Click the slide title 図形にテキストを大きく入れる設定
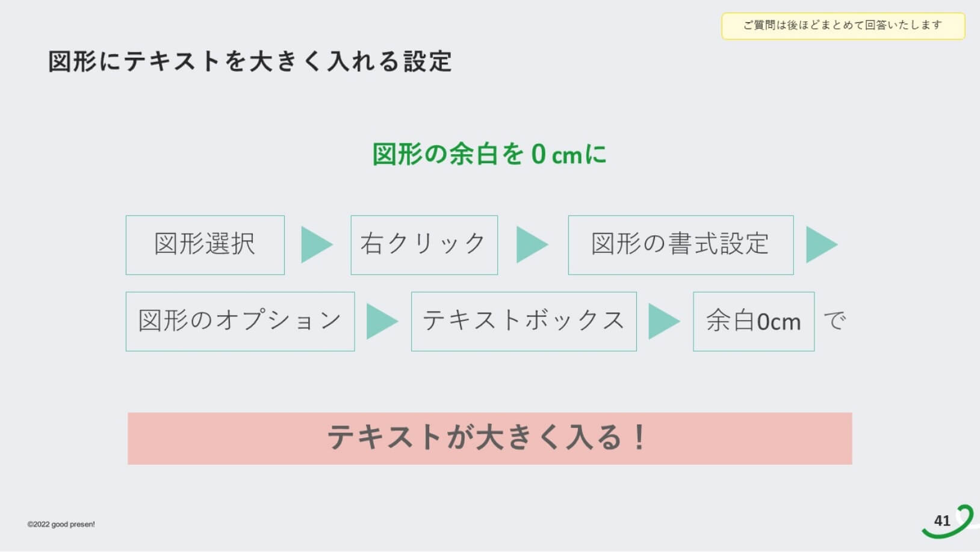The width and height of the screenshot is (980, 552). 250,61
